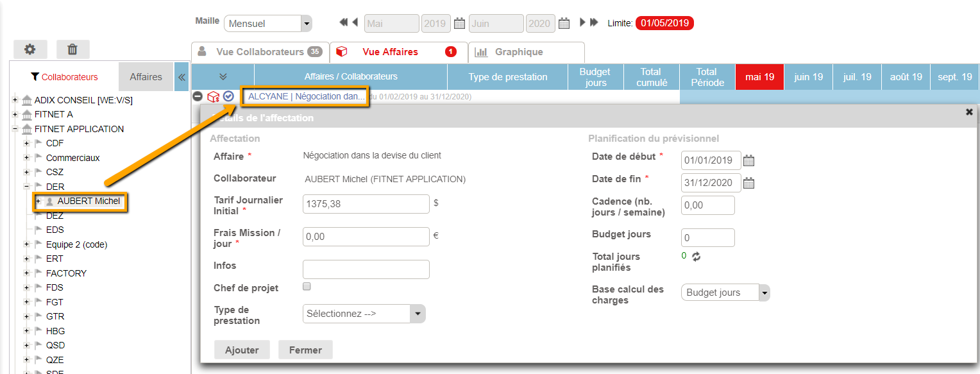Open the Date de fin calendar picker
The height and width of the screenshot is (374, 980).
[748, 183]
